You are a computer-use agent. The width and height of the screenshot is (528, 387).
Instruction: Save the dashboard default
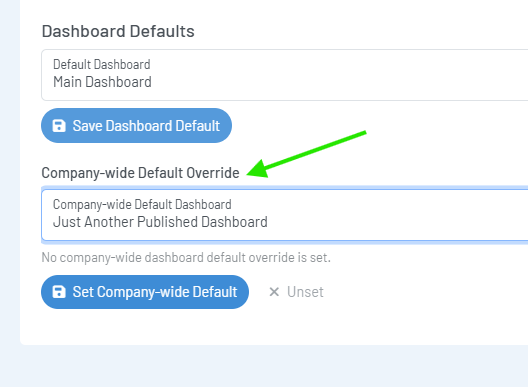136,126
